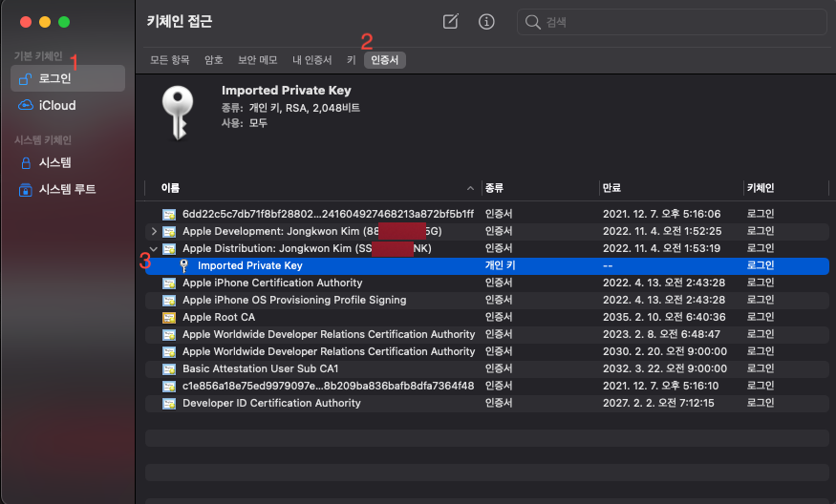Click the iCloud cloud icon in sidebar

(26, 105)
